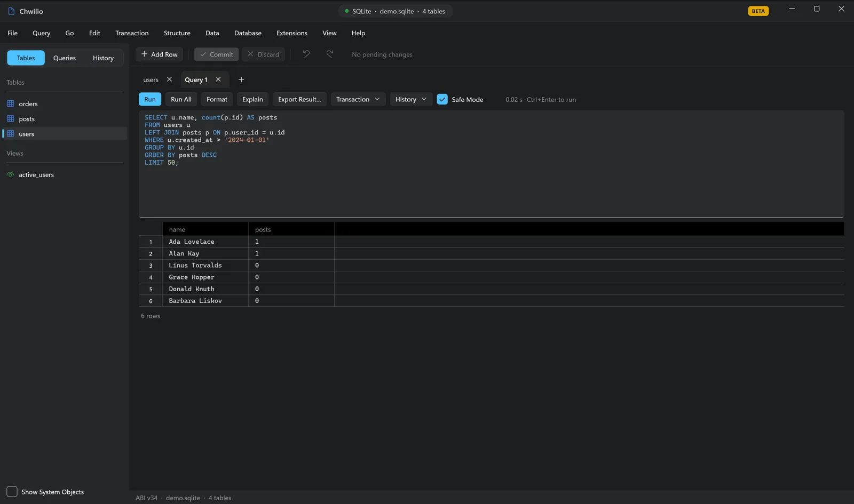The image size is (854, 504).
Task: Click the Export Result... button
Action: tap(299, 99)
